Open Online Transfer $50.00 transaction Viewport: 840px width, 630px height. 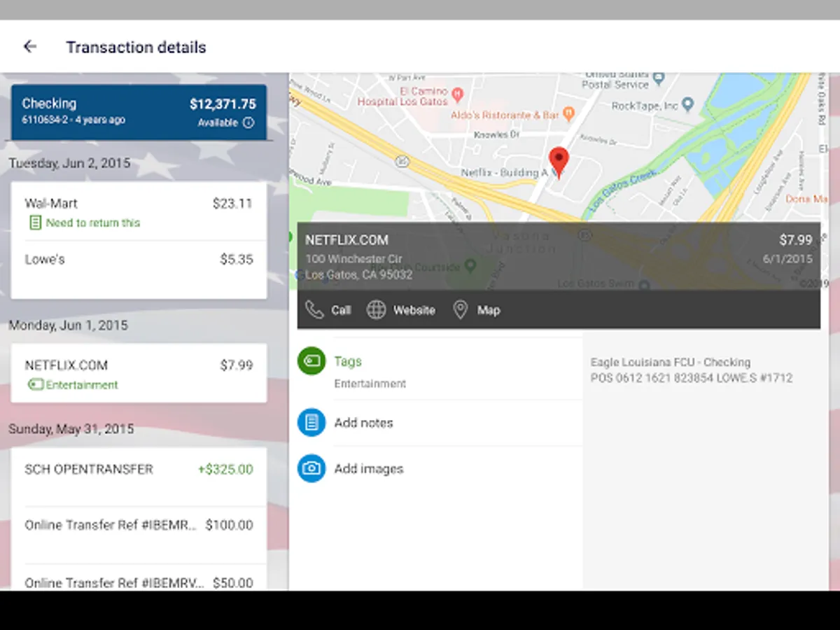139,577
